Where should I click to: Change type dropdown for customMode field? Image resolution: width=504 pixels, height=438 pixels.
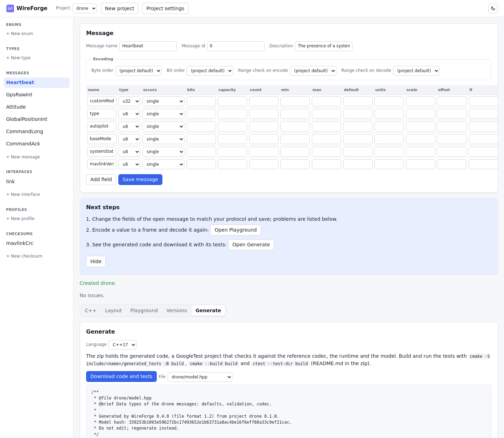[129, 101]
